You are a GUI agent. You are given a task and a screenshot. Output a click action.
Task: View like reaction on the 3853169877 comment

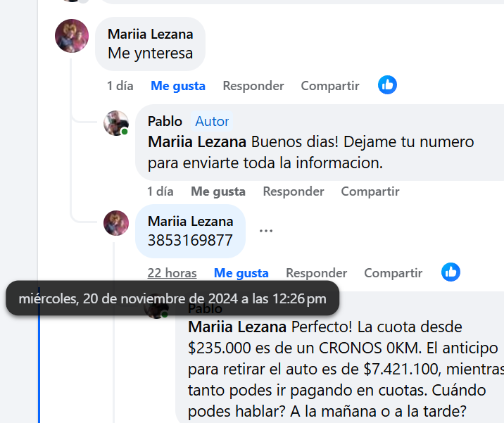[x=451, y=272]
